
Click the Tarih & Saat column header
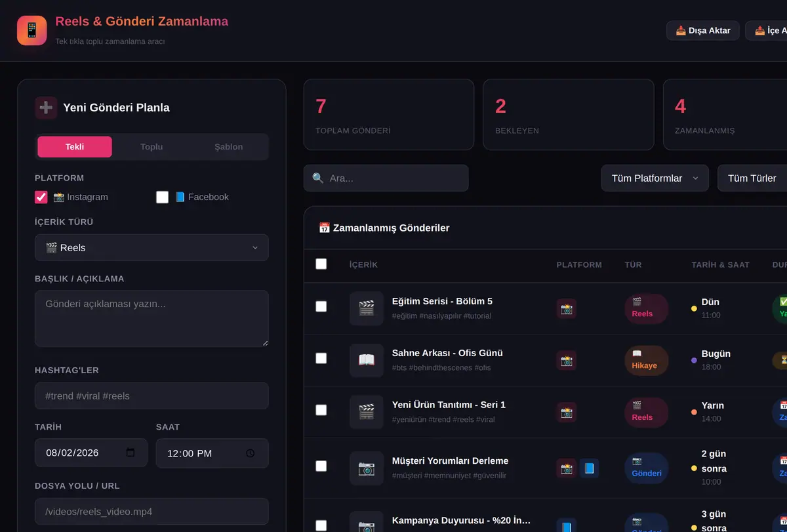[x=720, y=265]
